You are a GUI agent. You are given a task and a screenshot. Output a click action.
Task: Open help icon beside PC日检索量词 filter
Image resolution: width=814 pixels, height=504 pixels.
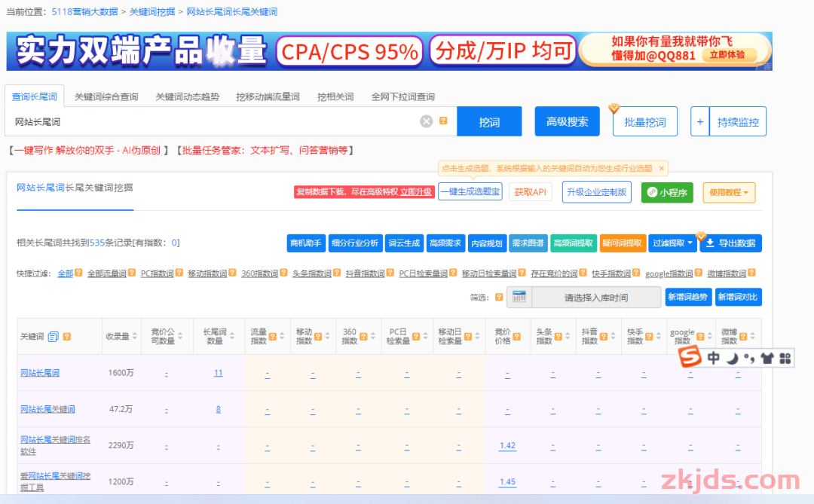pos(453,273)
